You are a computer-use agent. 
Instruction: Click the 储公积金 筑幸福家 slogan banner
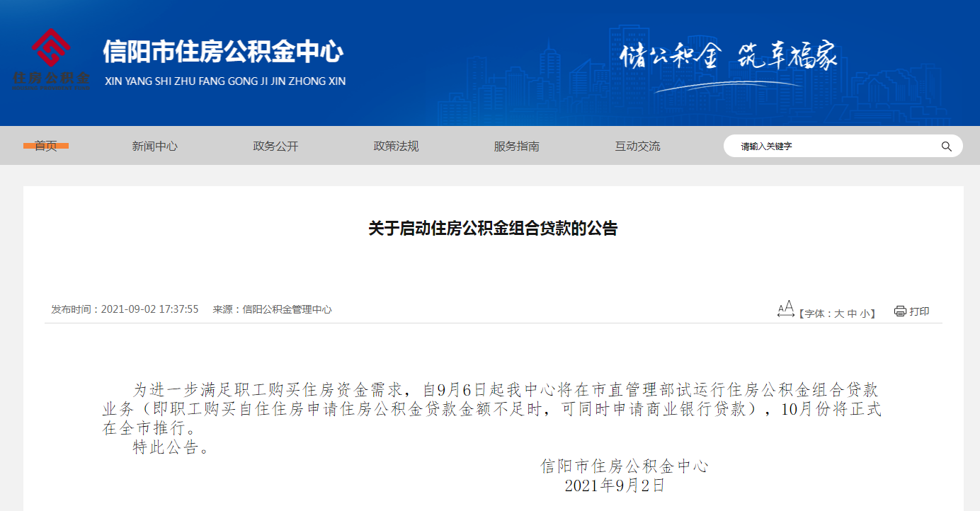pyautogui.click(x=728, y=55)
